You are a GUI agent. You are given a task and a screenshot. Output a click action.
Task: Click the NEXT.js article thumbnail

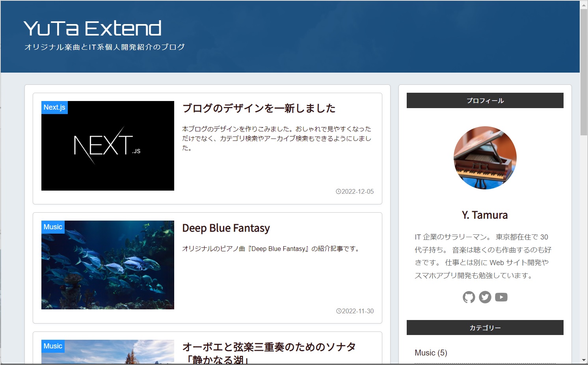[x=107, y=146]
